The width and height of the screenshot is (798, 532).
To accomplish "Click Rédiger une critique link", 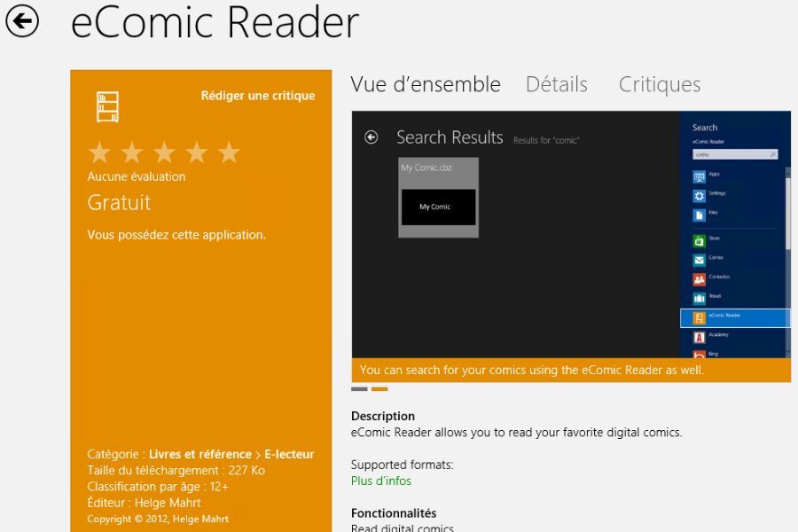I will tap(257, 96).
